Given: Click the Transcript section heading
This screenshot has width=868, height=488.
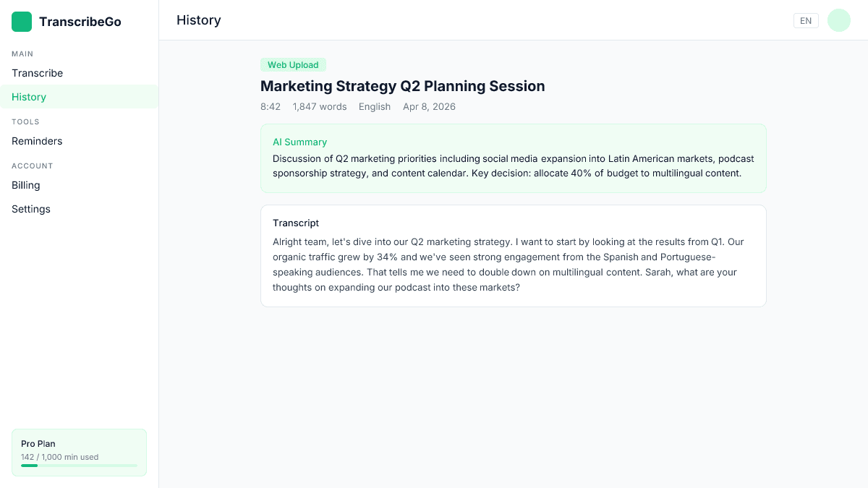Looking at the screenshot, I should click(296, 223).
